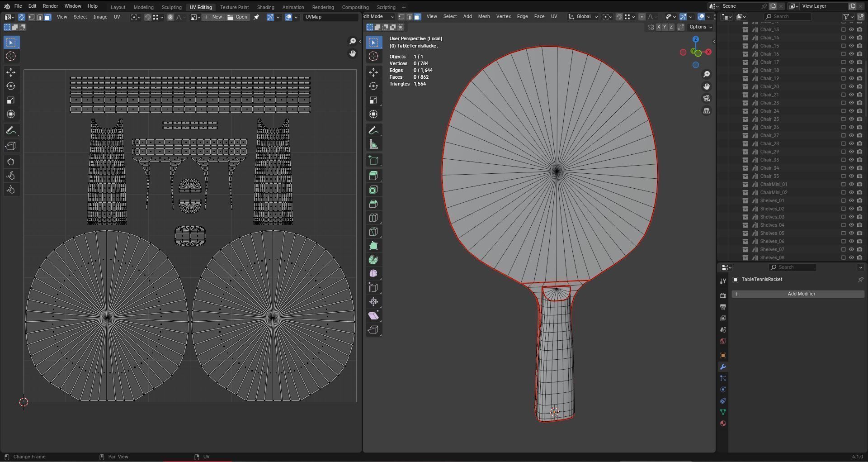Select the Relax tool in UV editor
868x462 pixels.
tap(11, 176)
